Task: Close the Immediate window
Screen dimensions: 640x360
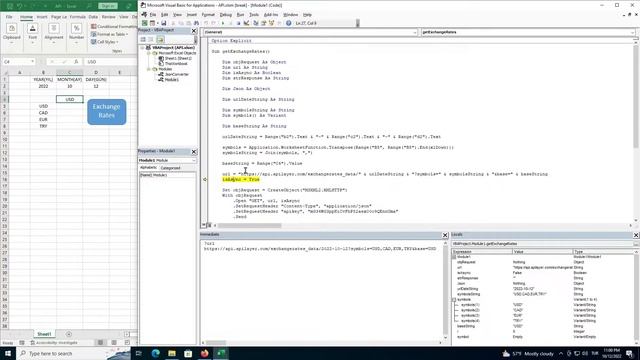Action: point(445,235)
